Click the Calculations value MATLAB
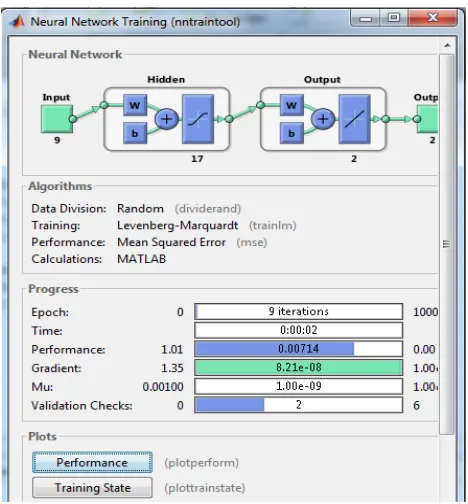This screenshot has width=468, height=504. pos(141,259)
